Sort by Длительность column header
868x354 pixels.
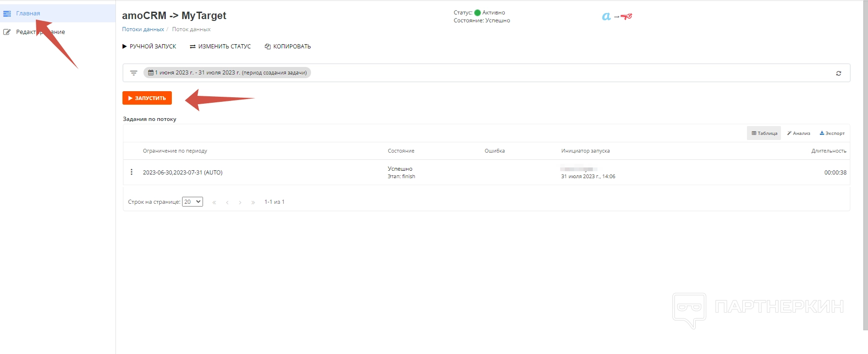pos(829,151)
